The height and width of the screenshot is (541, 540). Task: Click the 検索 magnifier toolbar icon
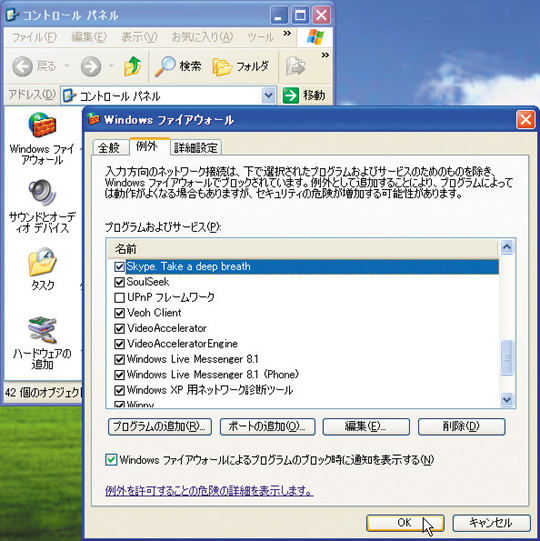[165, 66]
